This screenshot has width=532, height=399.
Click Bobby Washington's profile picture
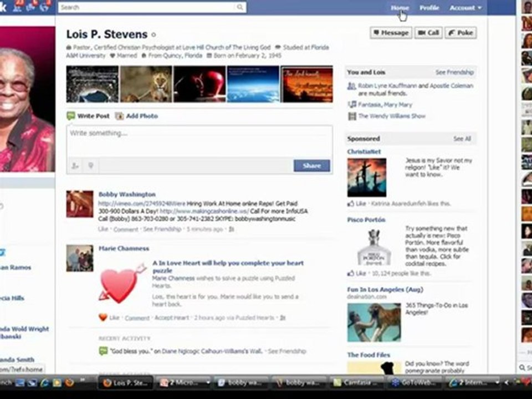tap(80, 204)
